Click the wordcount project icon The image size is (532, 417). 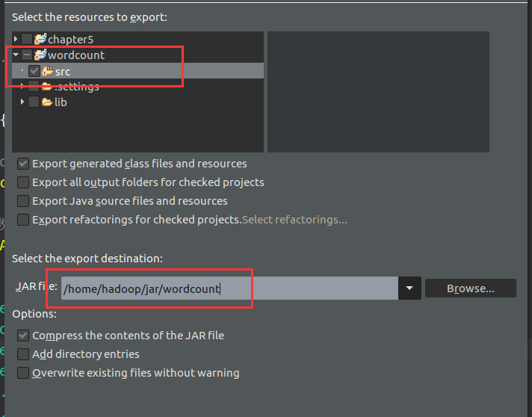(40, 55)
